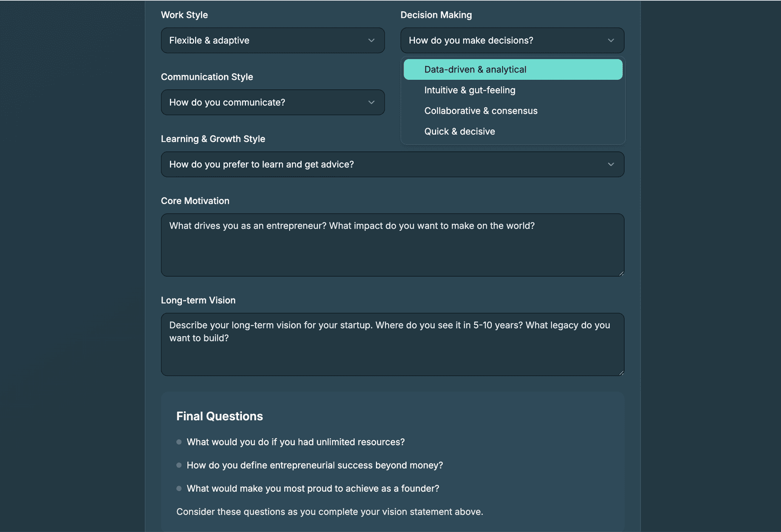This screenshot has height=532, width=781.
Task: Open the Communication Style dropdown
Action: 272,102
